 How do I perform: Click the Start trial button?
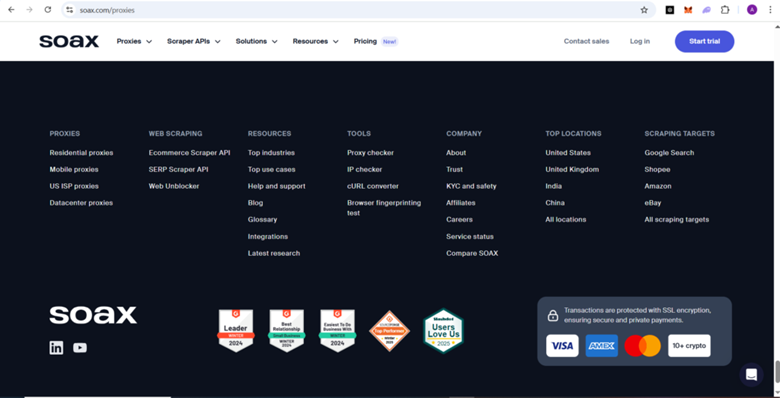704,41
